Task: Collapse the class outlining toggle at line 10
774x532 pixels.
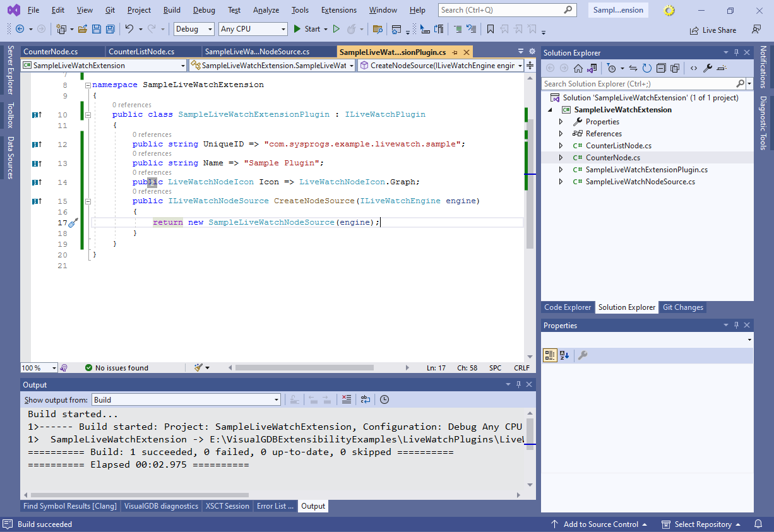Action: click(88, 115)
